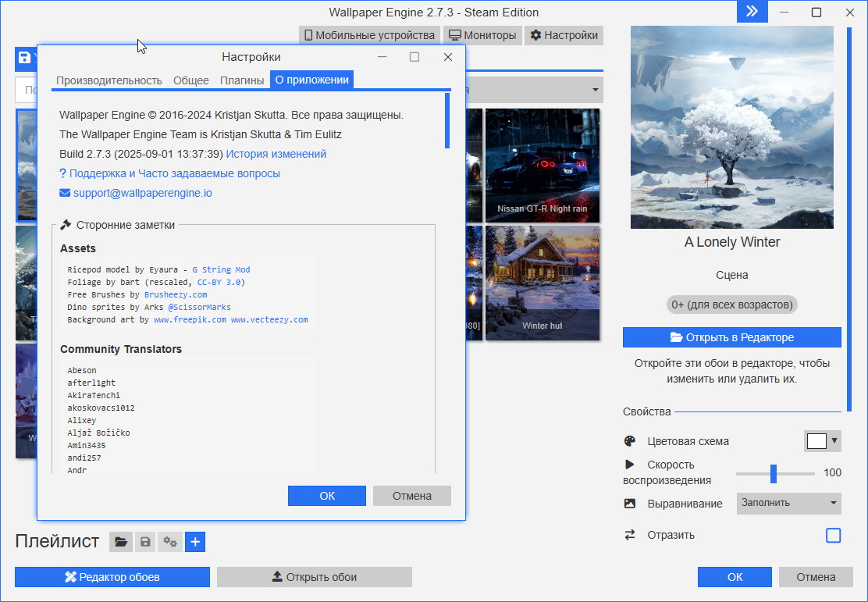Click Открыть в Редакторе button

pos(732,337)
